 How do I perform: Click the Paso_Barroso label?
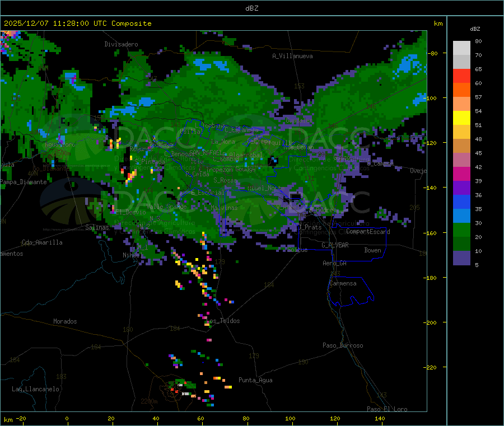point(343,345)
